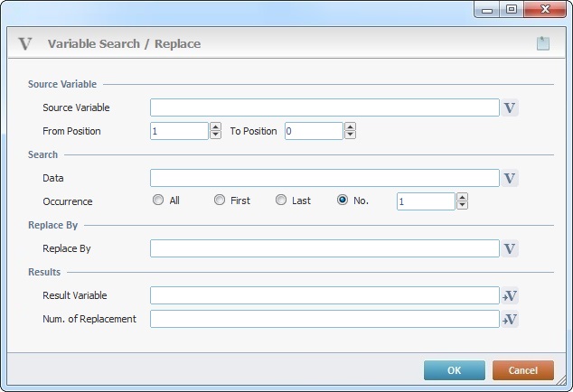Image resolution: width=573 pixels, height=392 pixels.
Task: Increase the occurrence number value
Action: [x=462, y=196]
